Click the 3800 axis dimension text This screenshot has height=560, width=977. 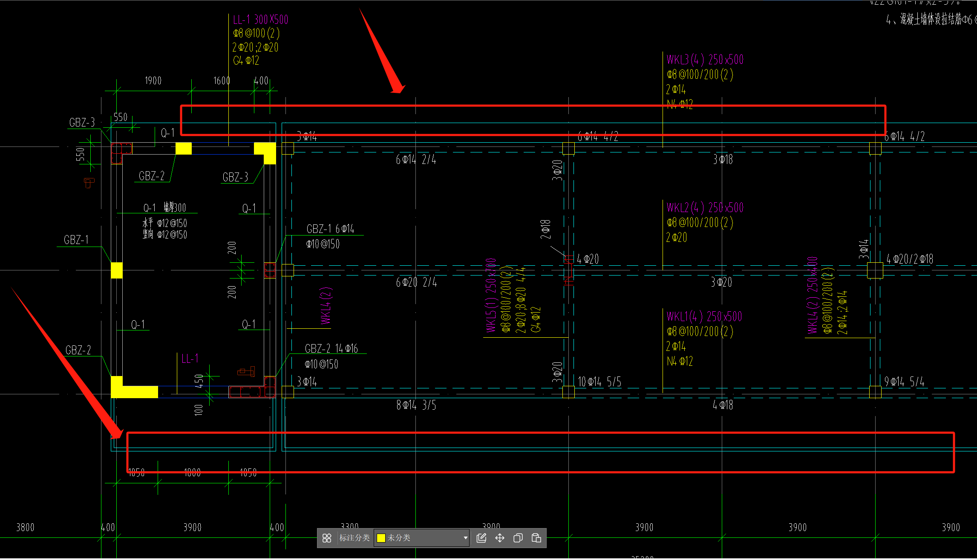point(25,528)
